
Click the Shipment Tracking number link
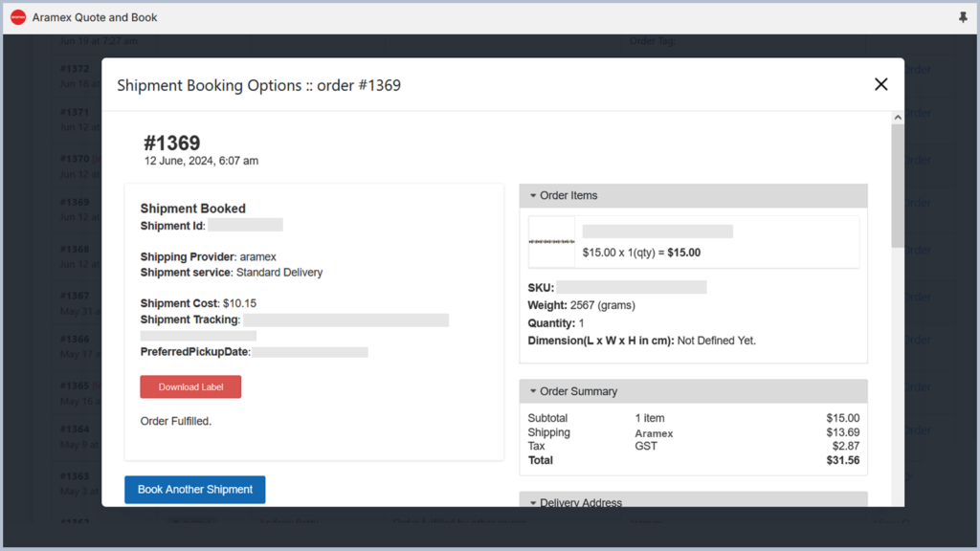click(345, 320)
